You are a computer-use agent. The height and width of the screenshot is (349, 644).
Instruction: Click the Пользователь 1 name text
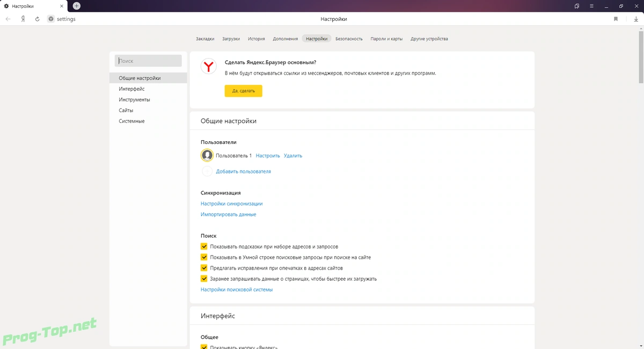pos(233,156)
